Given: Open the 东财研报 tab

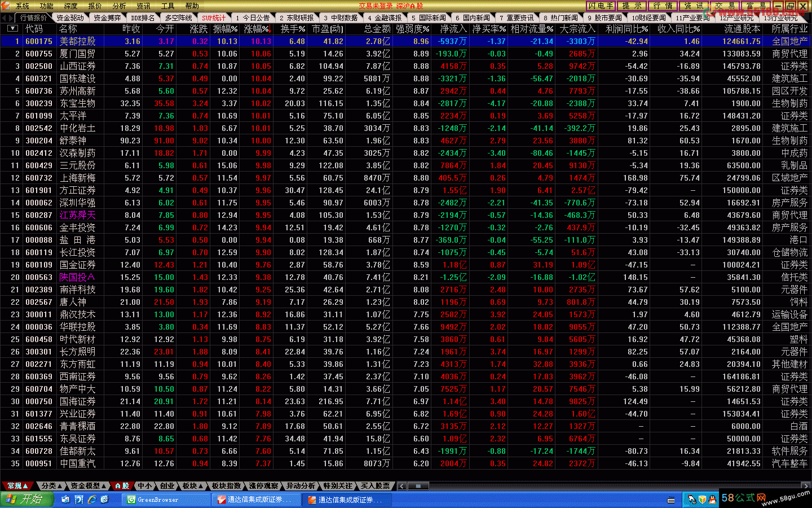Looking at the screenshot, I should click(297, 18).
